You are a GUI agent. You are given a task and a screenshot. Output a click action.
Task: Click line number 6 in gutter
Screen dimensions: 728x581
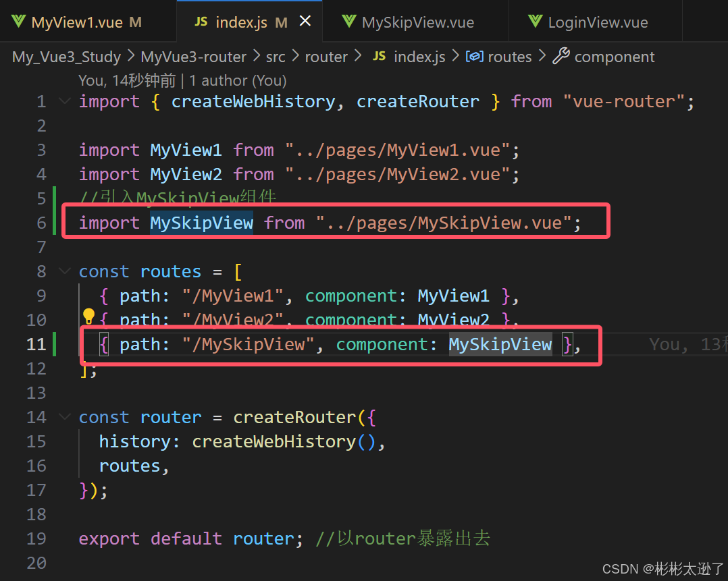(x=42, y=223)
